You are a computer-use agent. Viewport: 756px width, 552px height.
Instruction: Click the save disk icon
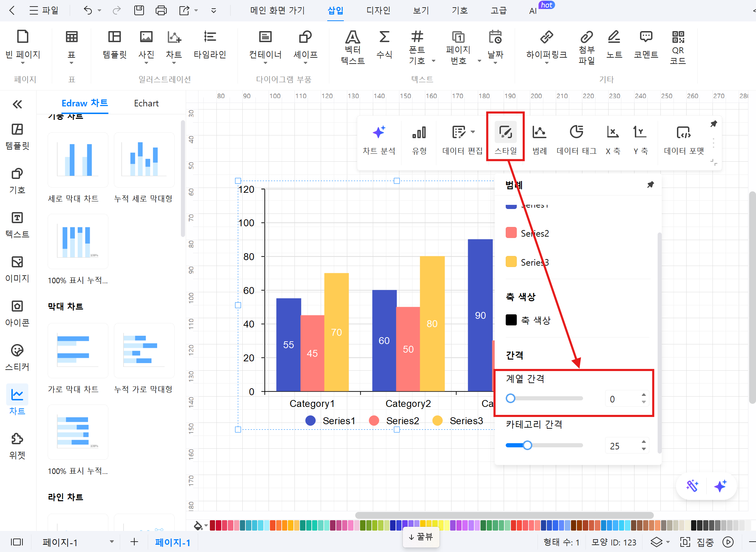pos(139,10)
